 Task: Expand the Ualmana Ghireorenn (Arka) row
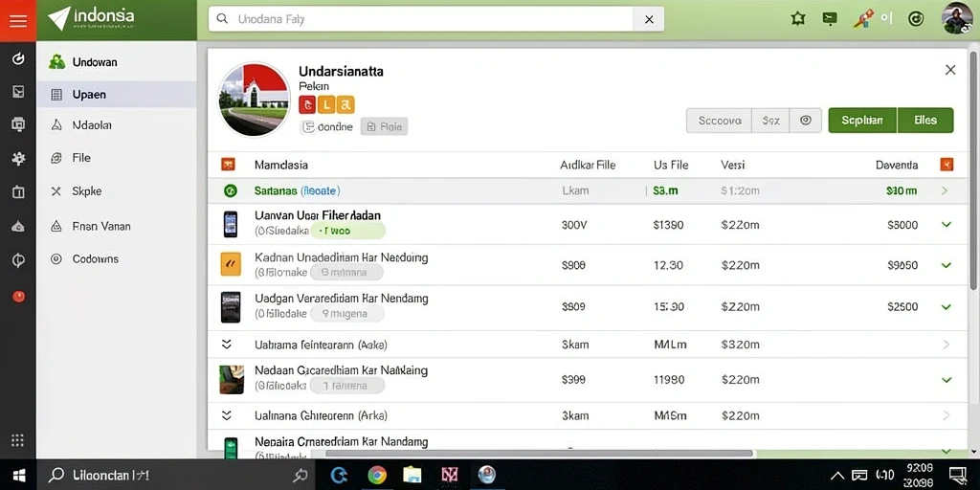point(227,415)
